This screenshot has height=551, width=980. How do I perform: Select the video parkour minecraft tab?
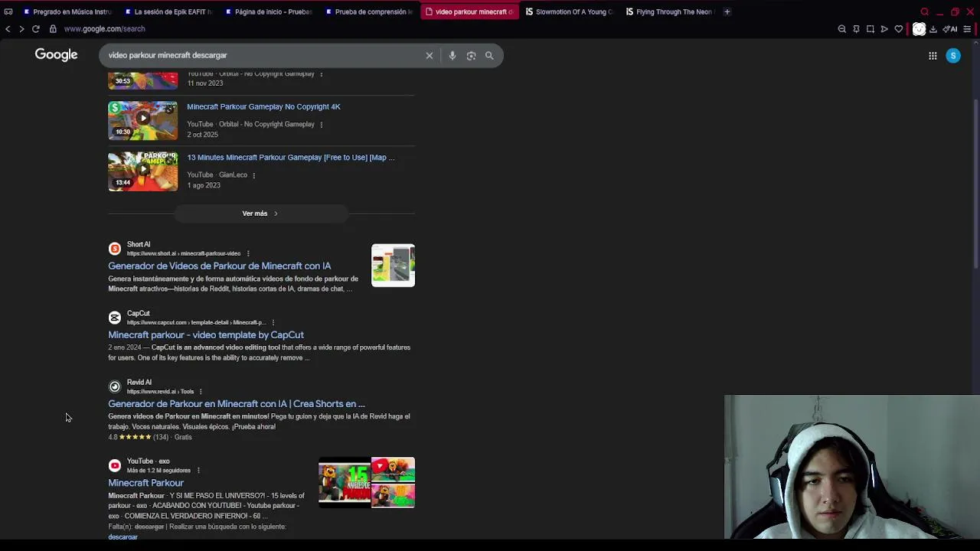[469, 11]
